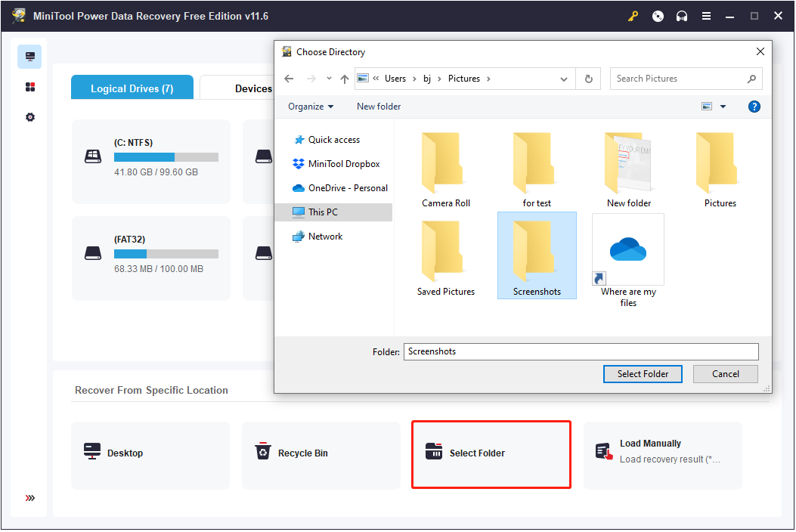Open the view options dropdown arrow
Image resolution: width=796 pixels, height=532 pixels.
coord(723,107)
